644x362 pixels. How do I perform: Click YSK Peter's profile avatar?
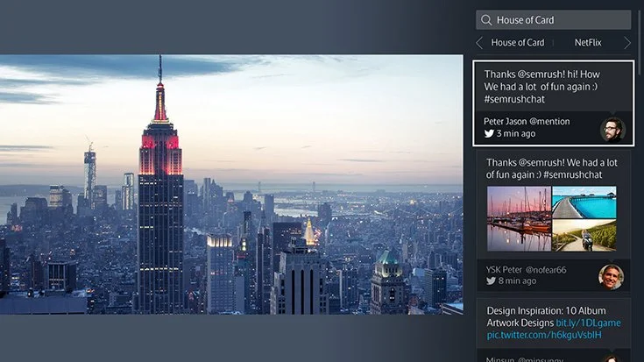(611, 277)
